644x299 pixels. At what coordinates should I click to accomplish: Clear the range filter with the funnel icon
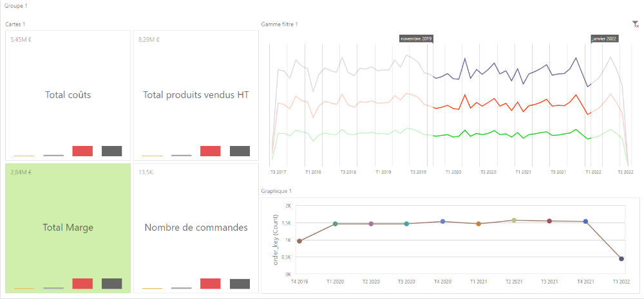point(636,24)
